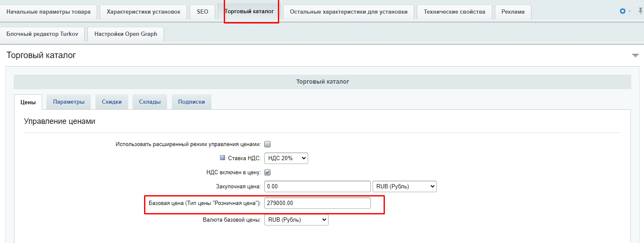This screenshot has width=644, height=243.
Task: Switch to the Начальные параметры товара tab
Action: pyautogui.click(x=49, y=12)
